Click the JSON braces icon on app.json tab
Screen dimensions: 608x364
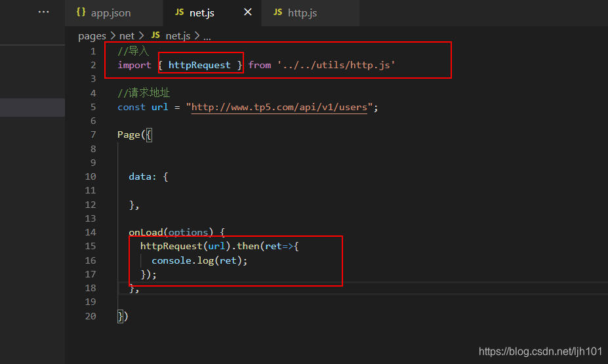tap(81, 12)
